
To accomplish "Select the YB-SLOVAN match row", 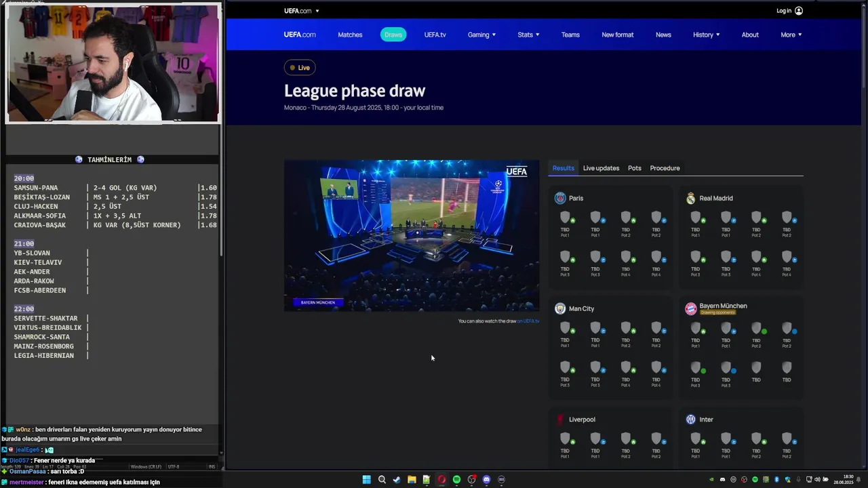I will (52, 253).
